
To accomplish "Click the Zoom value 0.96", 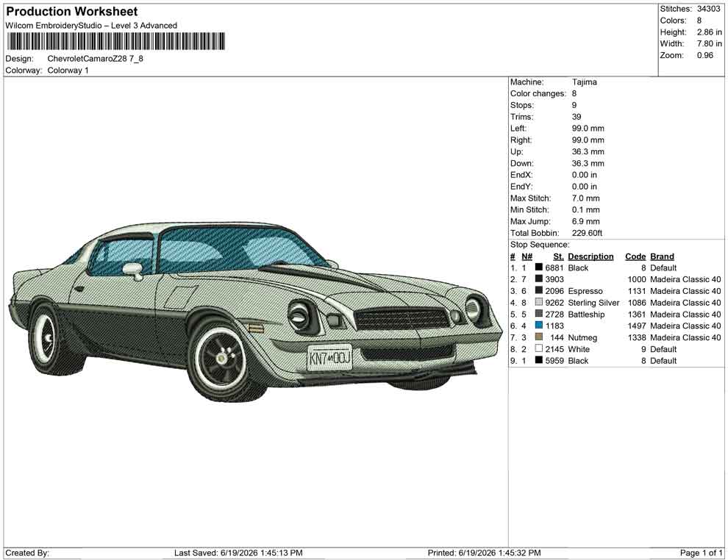I will coord(704,55).
